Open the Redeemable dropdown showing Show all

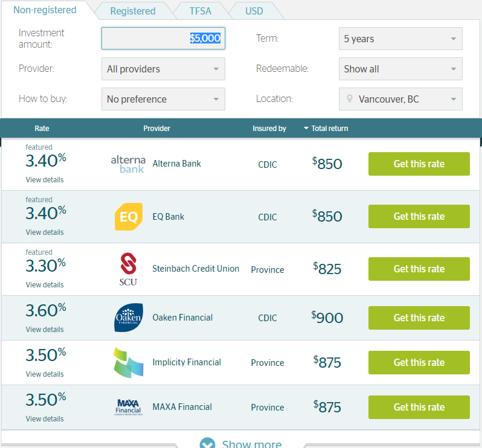coord(400,69)
